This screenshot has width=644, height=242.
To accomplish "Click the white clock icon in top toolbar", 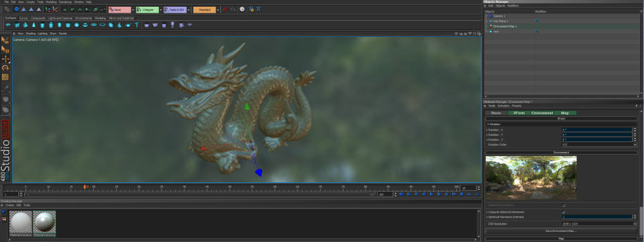I will pyautogui.click(x=242, y=9).
